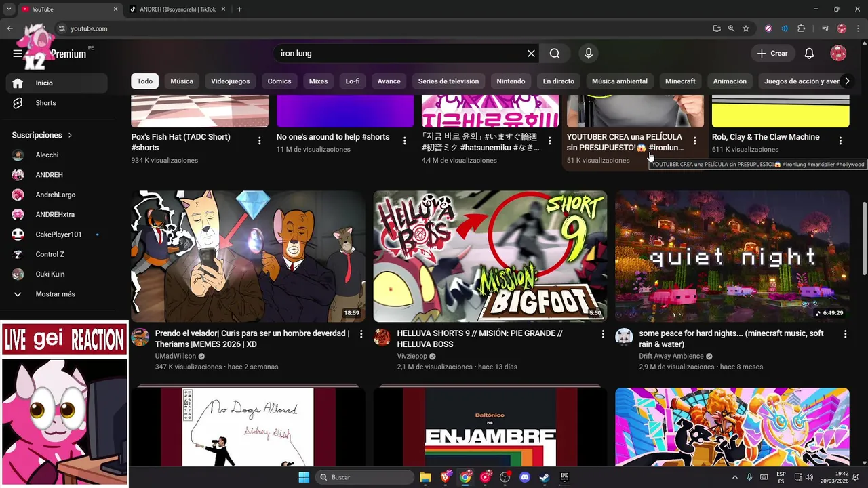Select the Videojuegos filter chip
The height and width of the screenshot is (488, 868).
231,81
